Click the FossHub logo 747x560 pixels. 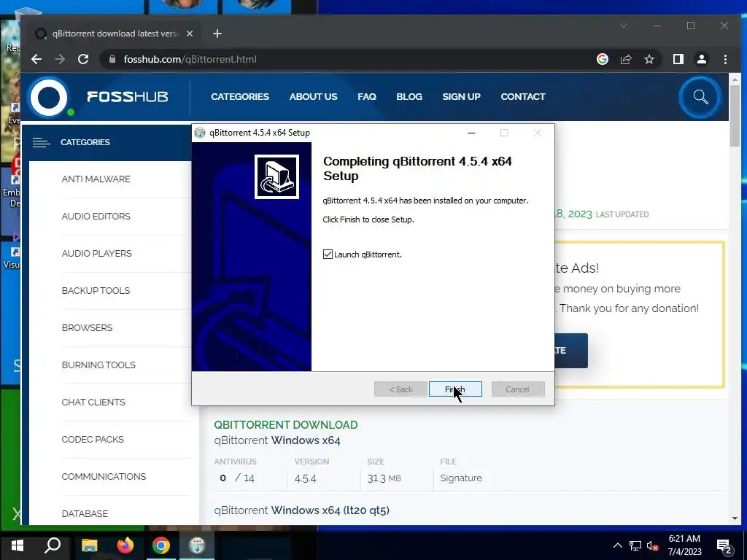tap(99, 97)
